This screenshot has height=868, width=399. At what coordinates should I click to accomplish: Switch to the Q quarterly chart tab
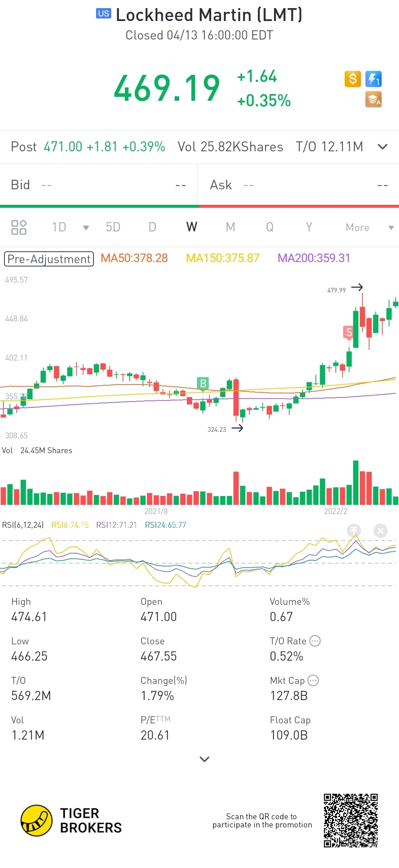pyautogui.click(x=270, y=227)
